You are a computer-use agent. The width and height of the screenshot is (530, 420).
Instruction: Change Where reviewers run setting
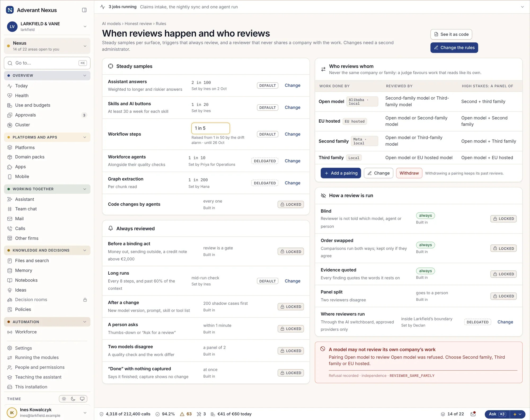(505, 322)
